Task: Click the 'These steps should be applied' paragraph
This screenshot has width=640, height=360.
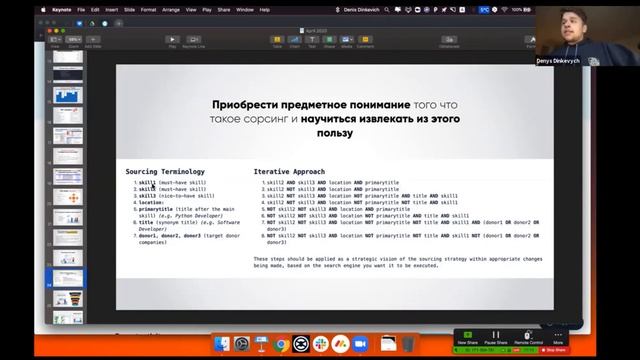Action: [x=398, y=262]
